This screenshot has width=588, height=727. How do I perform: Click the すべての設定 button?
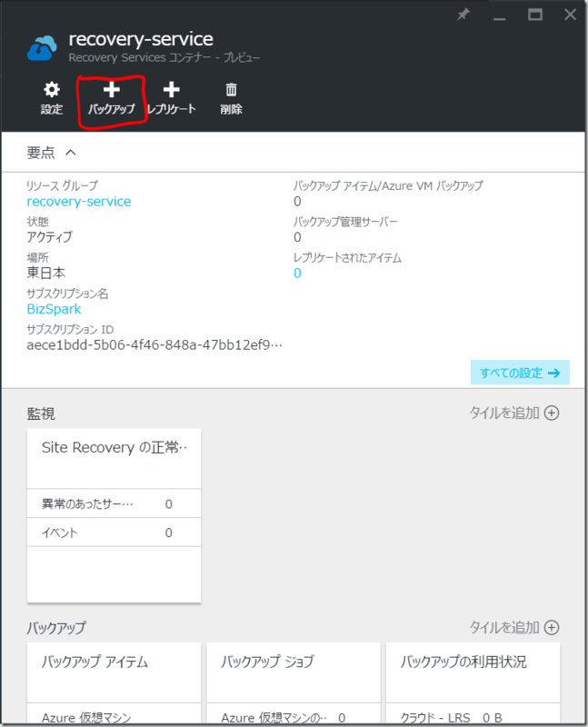click(x=520, y=373)
